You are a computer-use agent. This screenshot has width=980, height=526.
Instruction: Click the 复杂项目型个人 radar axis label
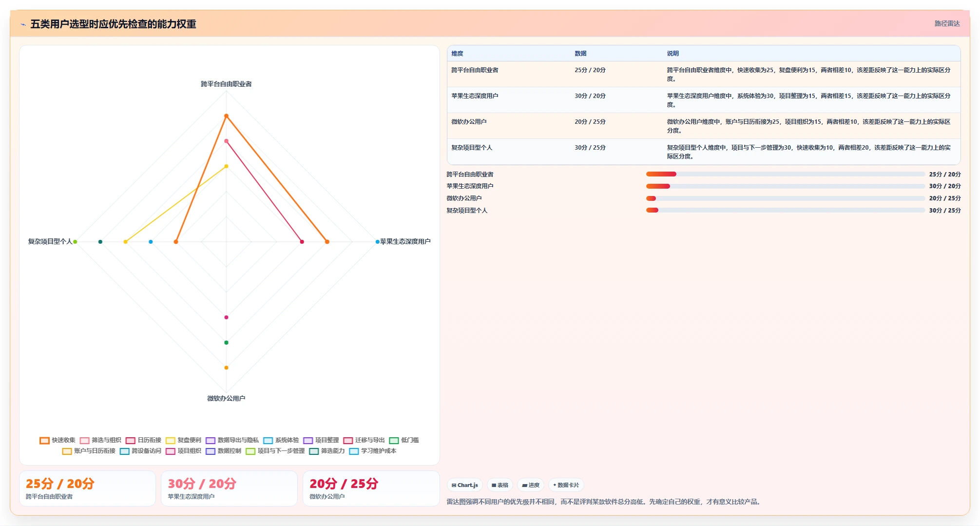pyautogui.click(x=50, y=241)
